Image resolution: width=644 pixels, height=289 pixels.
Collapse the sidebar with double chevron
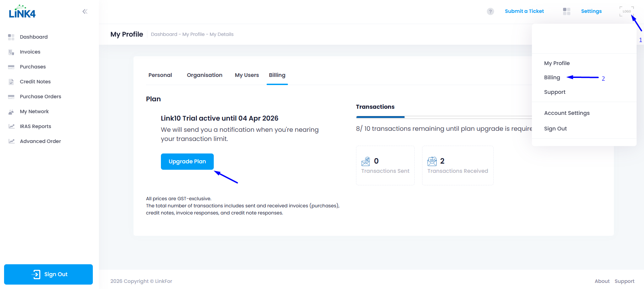click(85, 12)
